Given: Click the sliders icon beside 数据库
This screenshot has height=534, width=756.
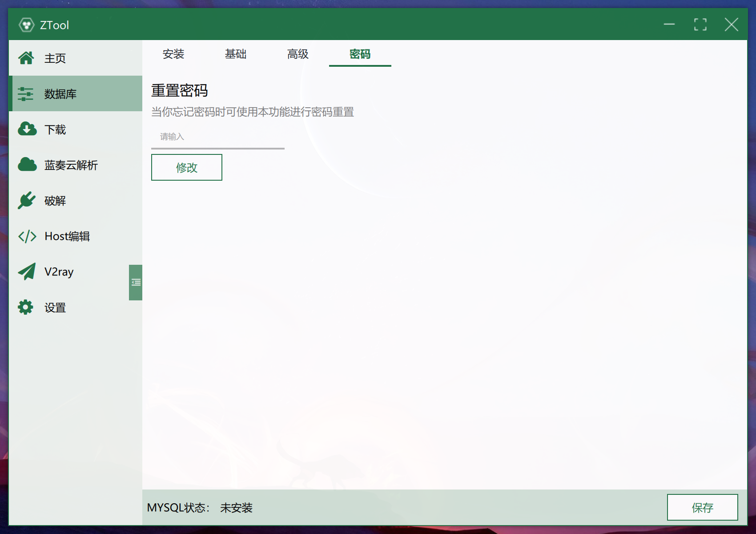Looking at the screenshot, I should pos(26,94).
